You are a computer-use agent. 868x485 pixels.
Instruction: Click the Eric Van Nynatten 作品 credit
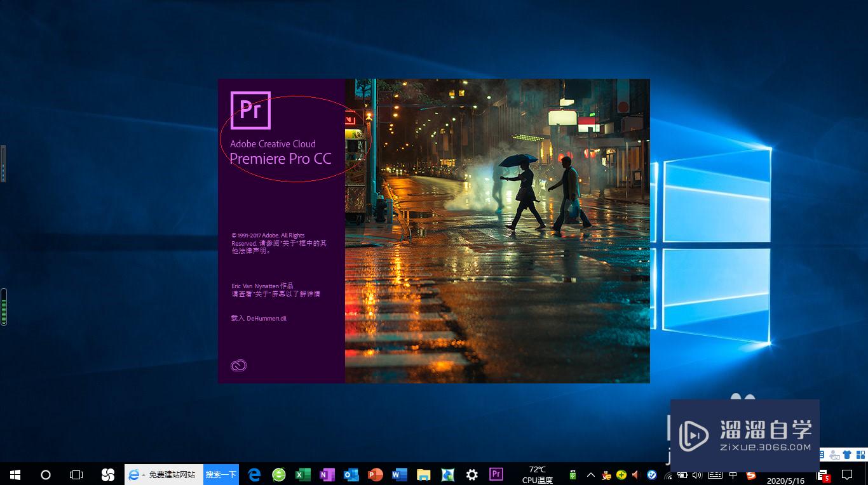(262, 286)
